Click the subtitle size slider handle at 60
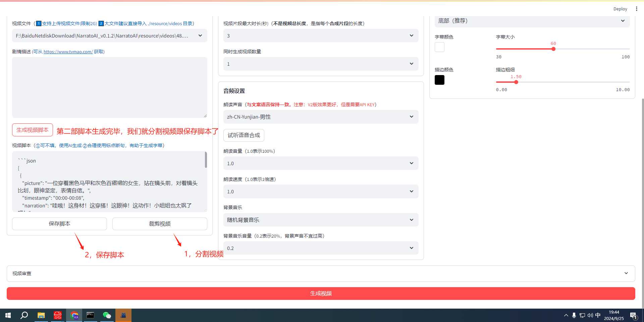 pos(553,49)
